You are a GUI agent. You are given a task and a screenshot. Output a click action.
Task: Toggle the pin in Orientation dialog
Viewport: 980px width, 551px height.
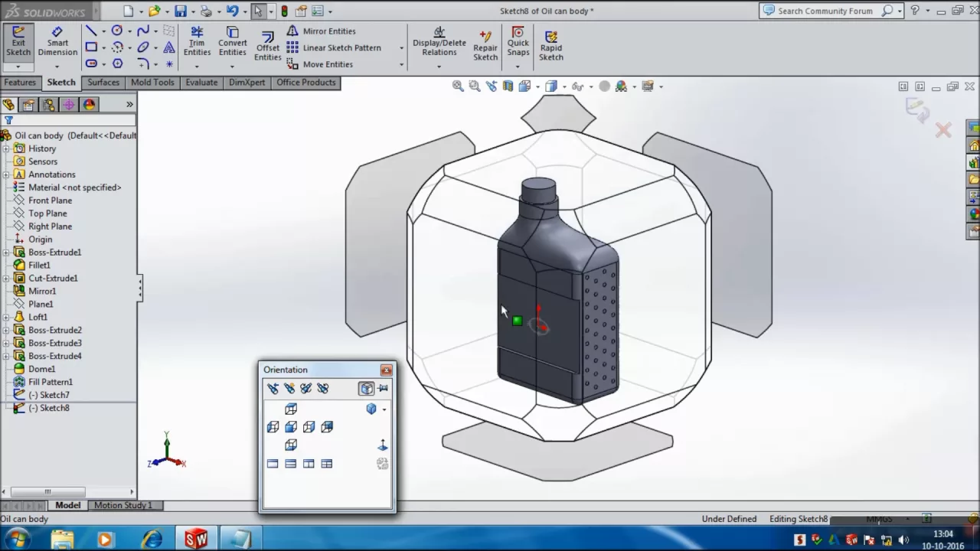point(383,388)
